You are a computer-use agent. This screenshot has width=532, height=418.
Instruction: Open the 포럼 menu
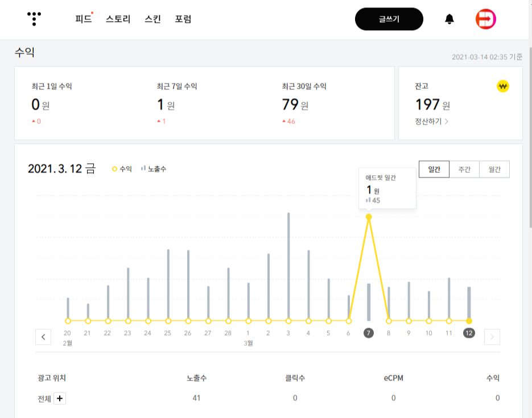(x=183, y=19)
